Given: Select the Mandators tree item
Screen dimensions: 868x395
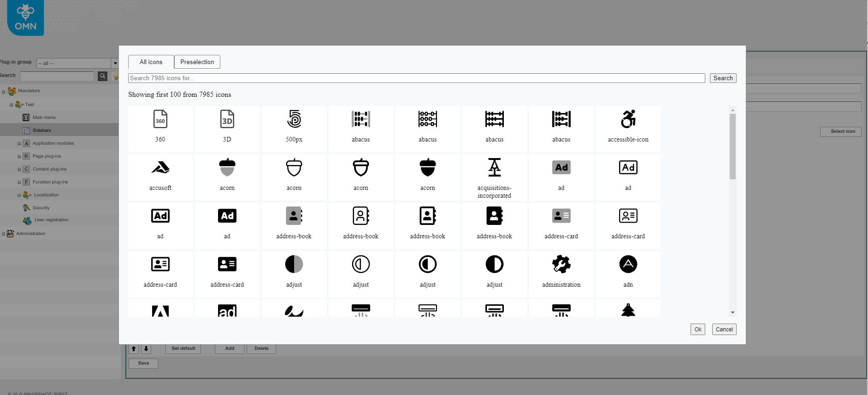Looking at the screenshot, I should click(x=29, y=91).
